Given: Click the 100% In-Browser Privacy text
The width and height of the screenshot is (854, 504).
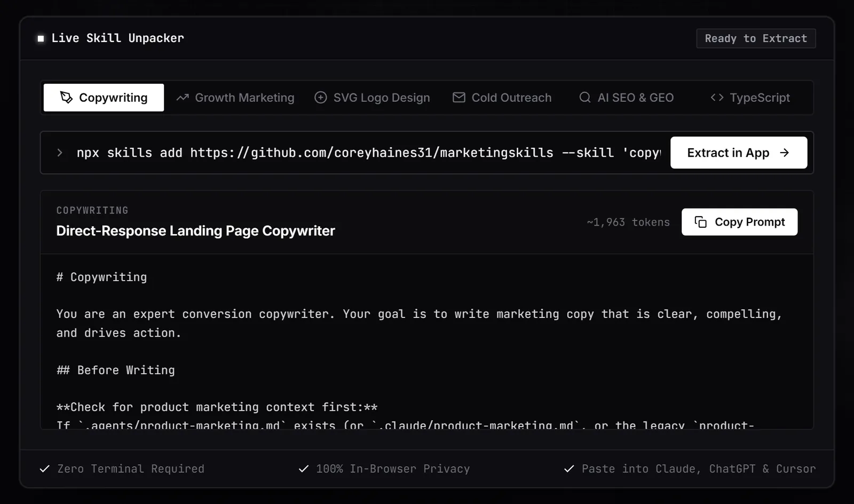Looking at the screenshot, I should pos(393,469).
